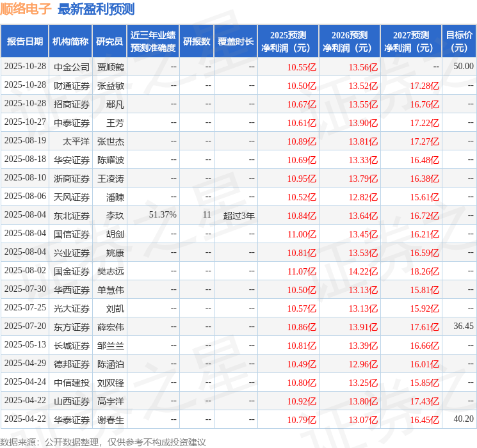Select the 长城证券 institution cell
This screenshot has height=448, width=477.
click(72, 346)
